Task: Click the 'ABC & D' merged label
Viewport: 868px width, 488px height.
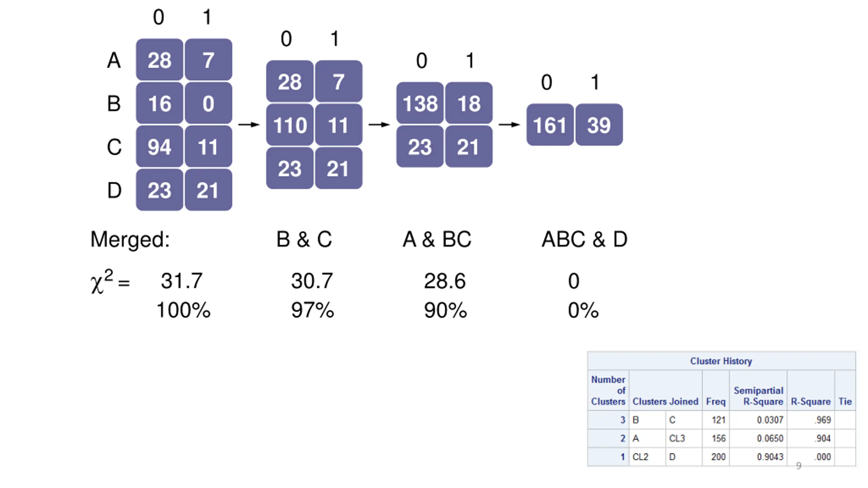Action: [x=584, y=239]
